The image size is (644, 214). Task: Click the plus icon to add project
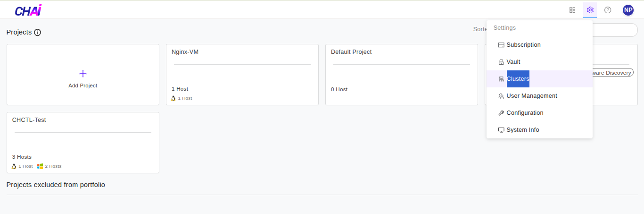83,74
